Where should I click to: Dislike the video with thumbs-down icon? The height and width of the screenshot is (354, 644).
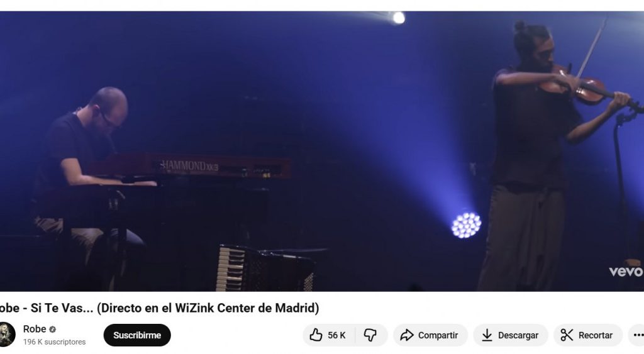(x=370, y=335)
